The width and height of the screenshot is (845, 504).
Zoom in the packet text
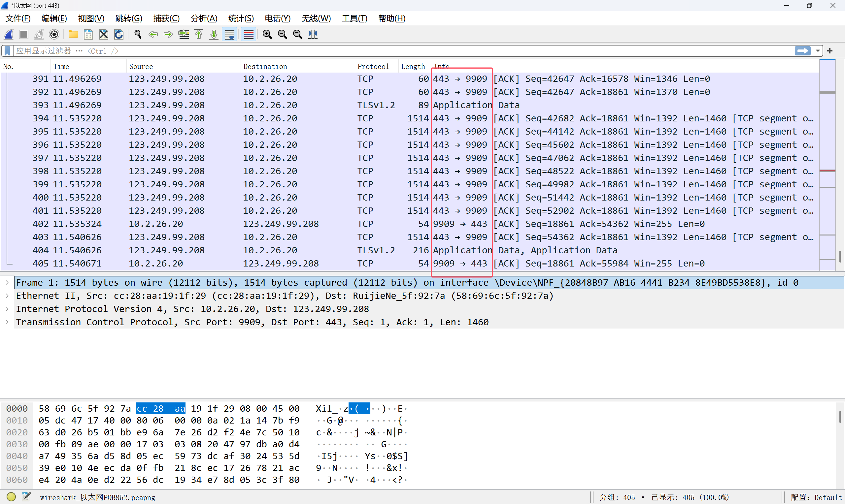267,34
